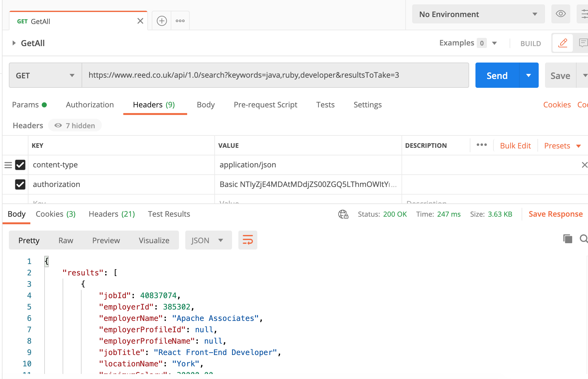Copy response with the copy icon
Image resolution: width=588 pixels, height=379 pixels.
pyautogui.click(x=568, y=239)
